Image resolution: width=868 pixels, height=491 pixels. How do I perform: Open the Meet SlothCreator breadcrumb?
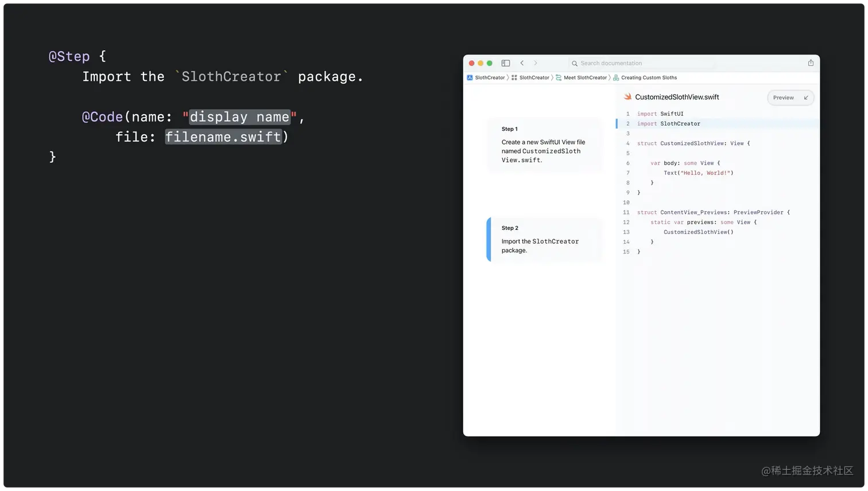(585, 77)
